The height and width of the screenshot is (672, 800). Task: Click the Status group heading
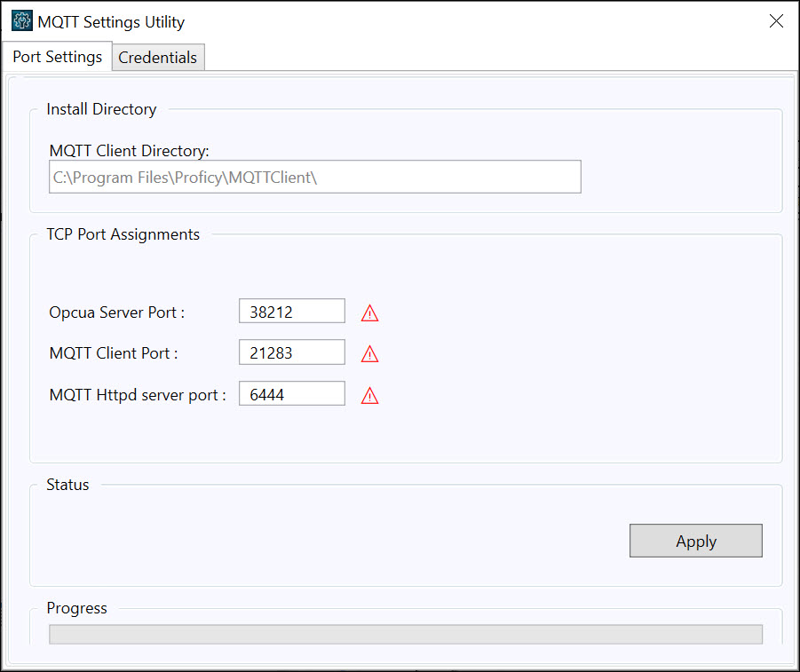pyautogui.click(x=67, y=485)
